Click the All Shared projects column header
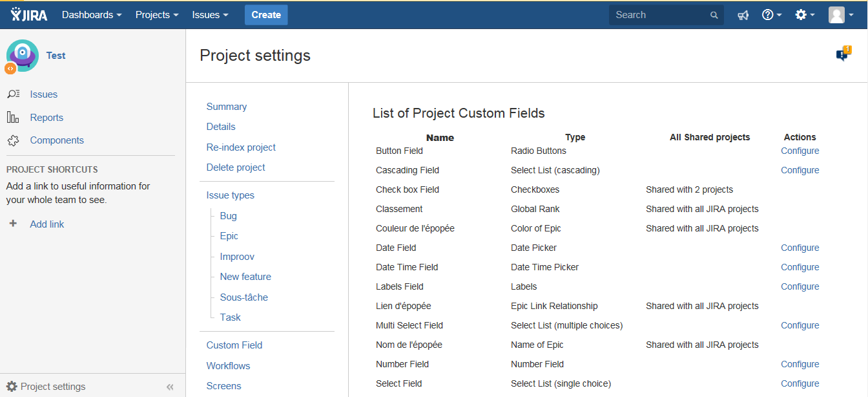Screen dimensions: 868x397 [710, 137]
